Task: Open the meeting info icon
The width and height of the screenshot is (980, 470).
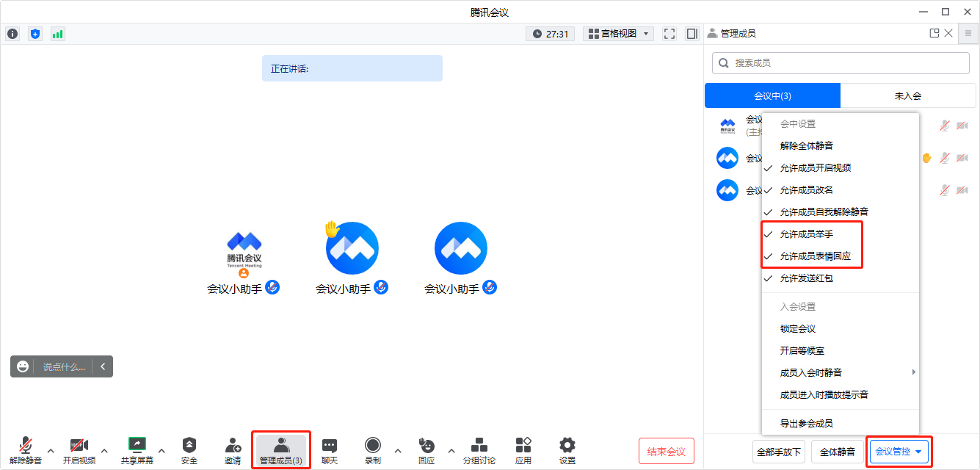Action: pos(12,34)
